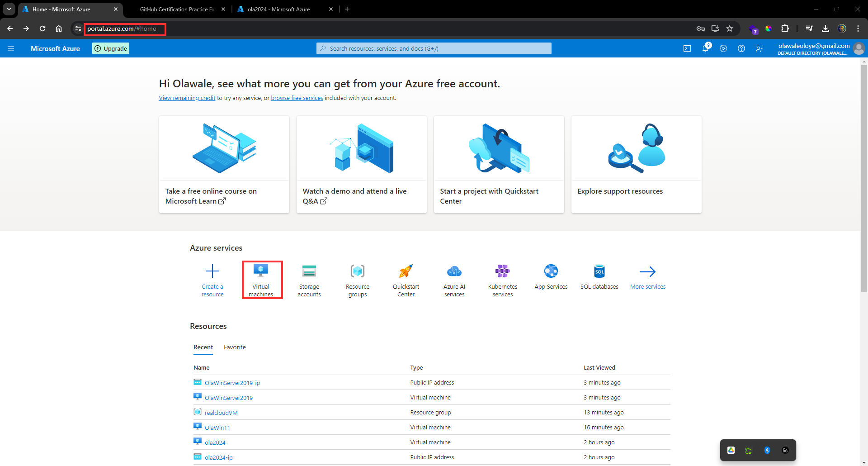Focus the Search resources, services, and docs box
Image resolution: width=868 pixels, height=466 pixels.
pos(434,48)
